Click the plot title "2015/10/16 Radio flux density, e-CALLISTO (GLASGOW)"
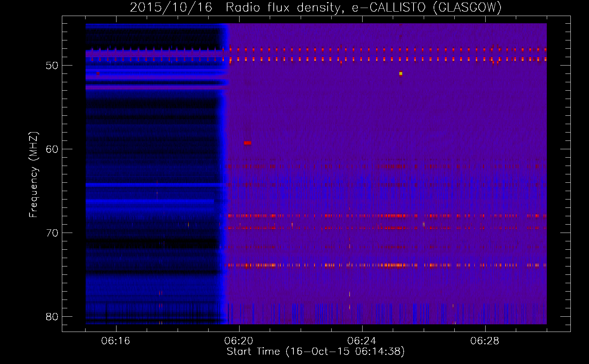589x364 pixels. coord(316,7)
